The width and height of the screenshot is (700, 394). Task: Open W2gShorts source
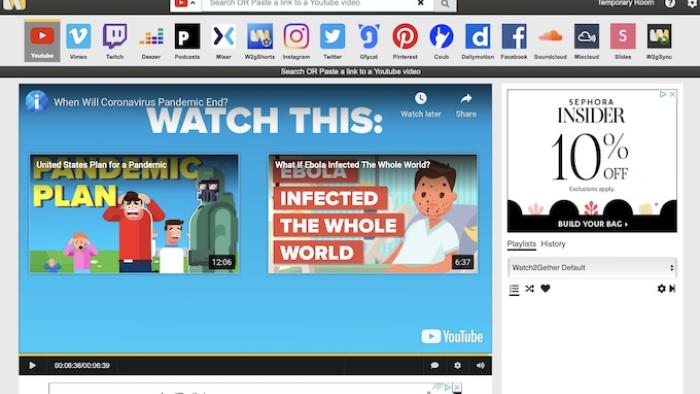(x=260, y=41)
